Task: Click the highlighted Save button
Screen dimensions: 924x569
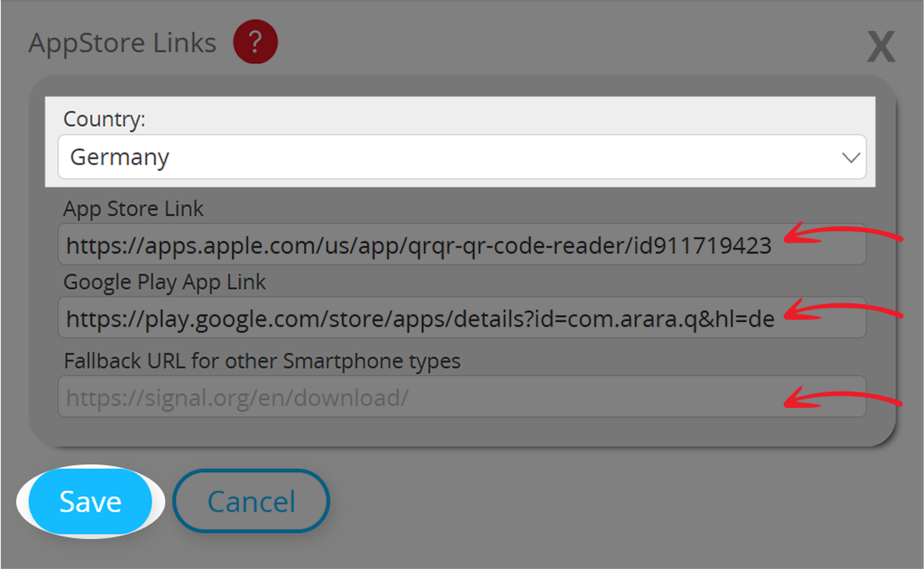Action: click(x=89, y=501)
